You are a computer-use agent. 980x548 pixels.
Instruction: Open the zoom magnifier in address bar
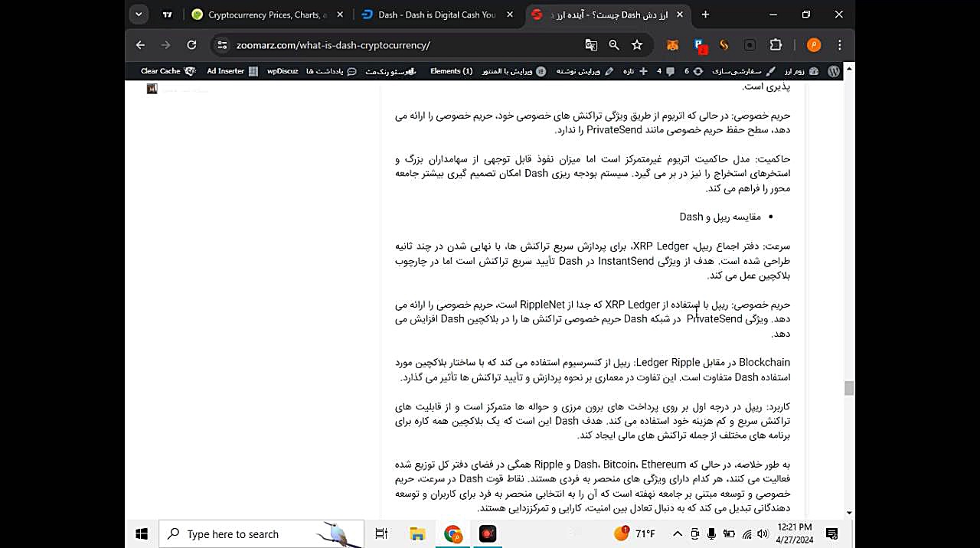tap(614, 45)
